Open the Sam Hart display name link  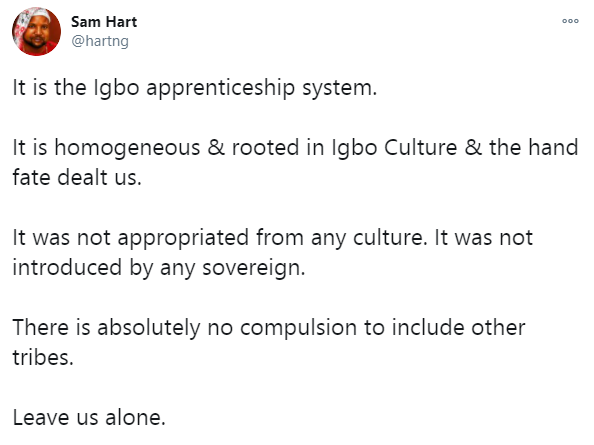click(104, 22)
